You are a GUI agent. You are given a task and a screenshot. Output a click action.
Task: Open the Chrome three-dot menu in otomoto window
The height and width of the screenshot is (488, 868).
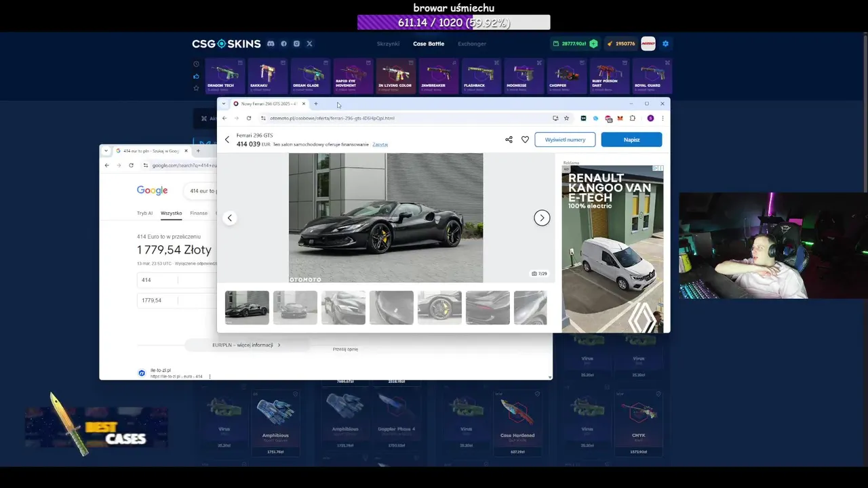coord(663,118)
